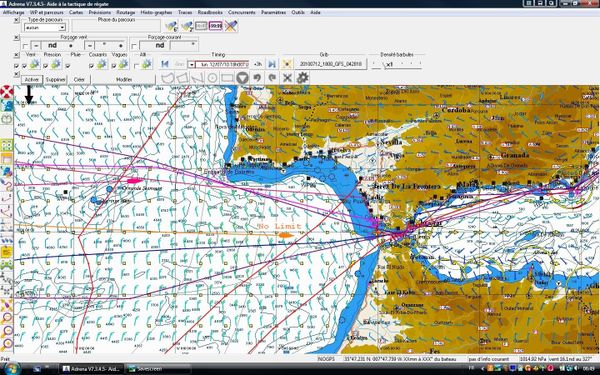Viewport: 600px width, 375px height.
Task: Open the Routage menu
Action: [126, 12]
